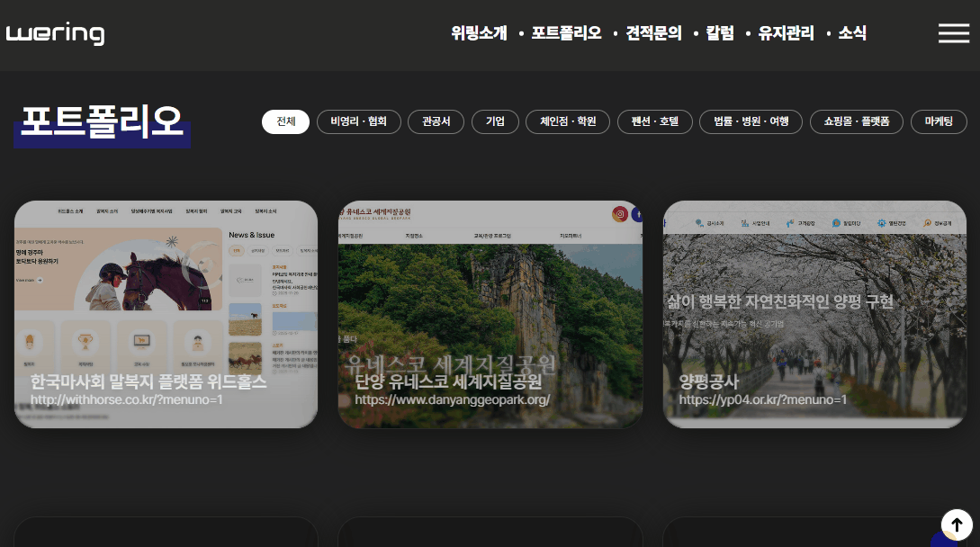Open 포트폴리오 in the navigation menu
Image resolution: width=980 pixels, height=547 pixels.
566,33
